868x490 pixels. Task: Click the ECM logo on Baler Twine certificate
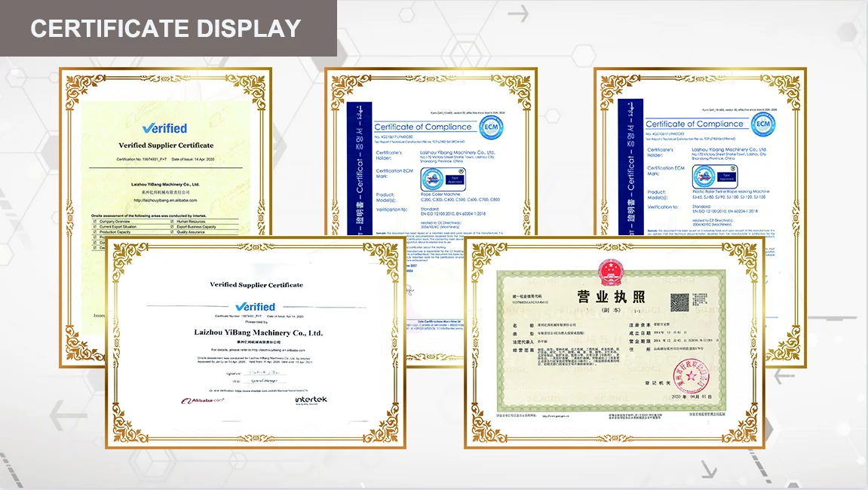coord(762,123)
